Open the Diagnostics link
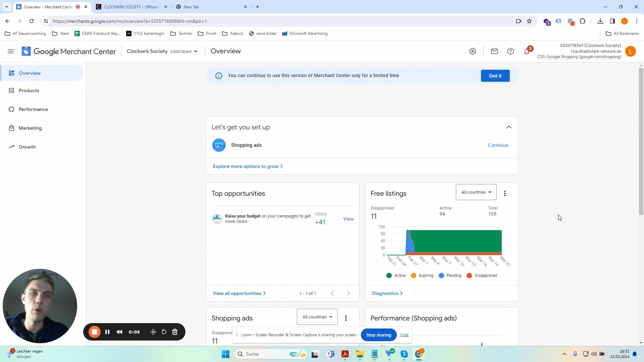The width and height of the screenshot is (644, 362). pyautogui.click(x=387, y=293)
